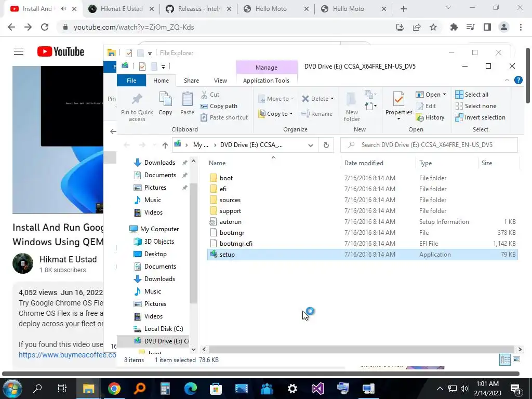Go to YouTube home logo
This screenshot has height=399, width=532.
point(61,51)
